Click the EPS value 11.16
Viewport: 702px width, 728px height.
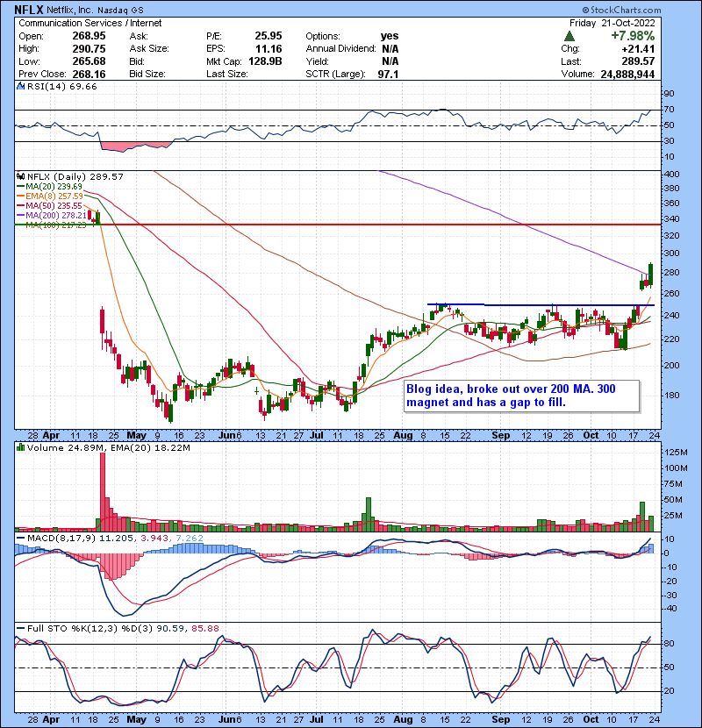click(268, 49)
